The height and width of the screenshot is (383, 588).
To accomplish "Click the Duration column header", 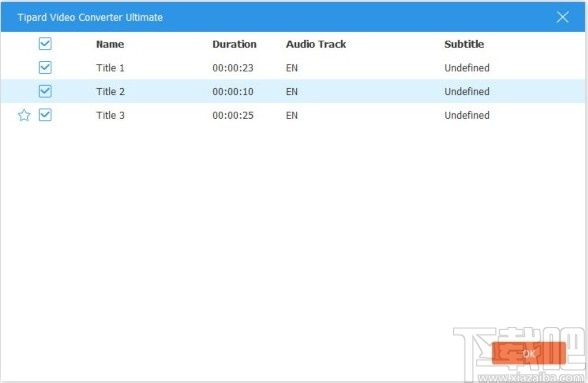I will (234, 44).
